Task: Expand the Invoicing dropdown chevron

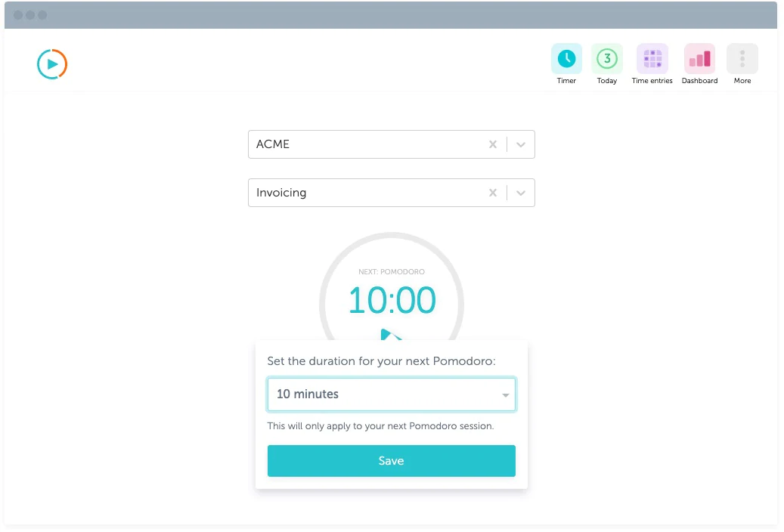Action: 521,193
